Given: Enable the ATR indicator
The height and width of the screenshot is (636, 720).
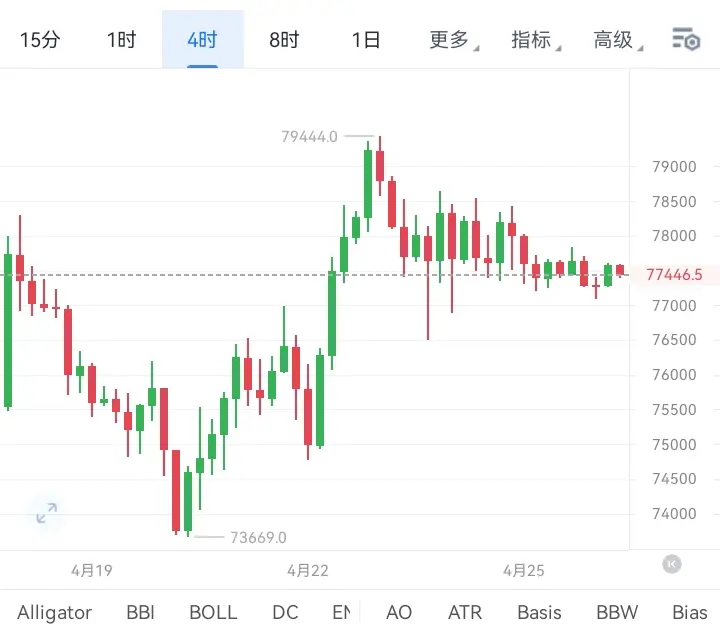Looking at the screenshot, I should tap(465, 612).
